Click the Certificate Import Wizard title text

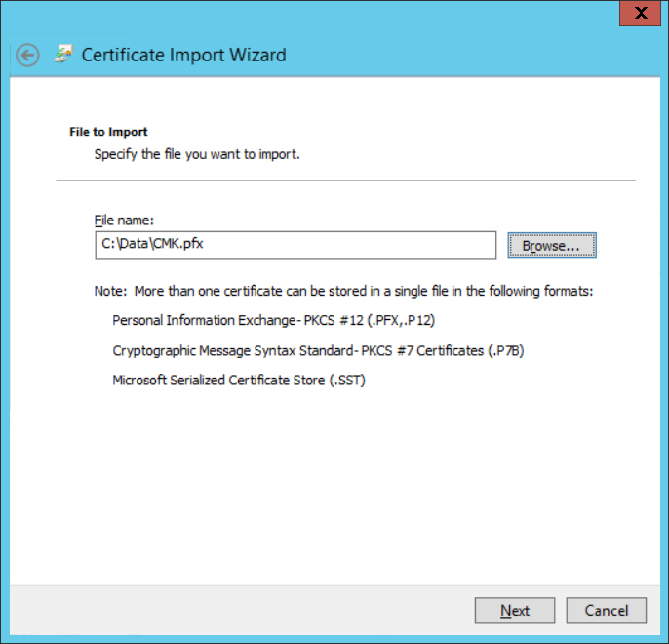183,55
